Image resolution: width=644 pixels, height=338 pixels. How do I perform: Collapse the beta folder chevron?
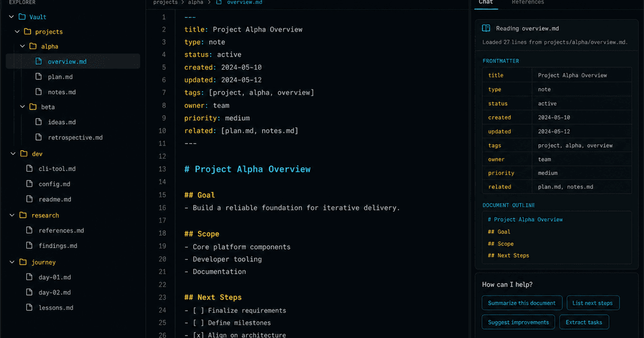tap(23, 107)
